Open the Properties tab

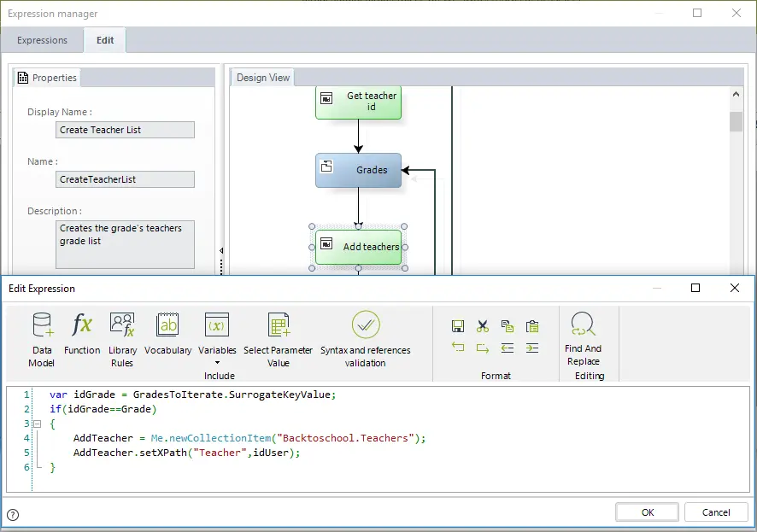[47, 78]
